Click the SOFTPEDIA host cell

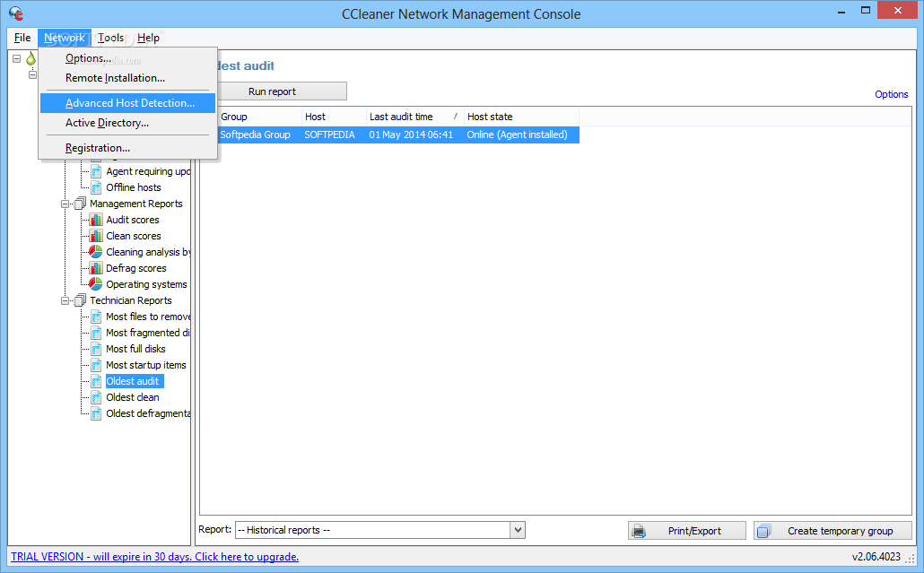pos(329,135)
